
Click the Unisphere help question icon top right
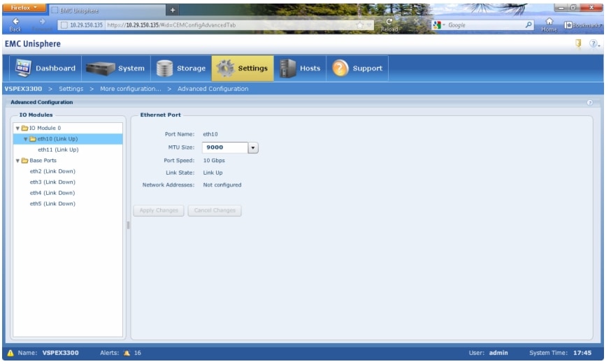point(594,44)
